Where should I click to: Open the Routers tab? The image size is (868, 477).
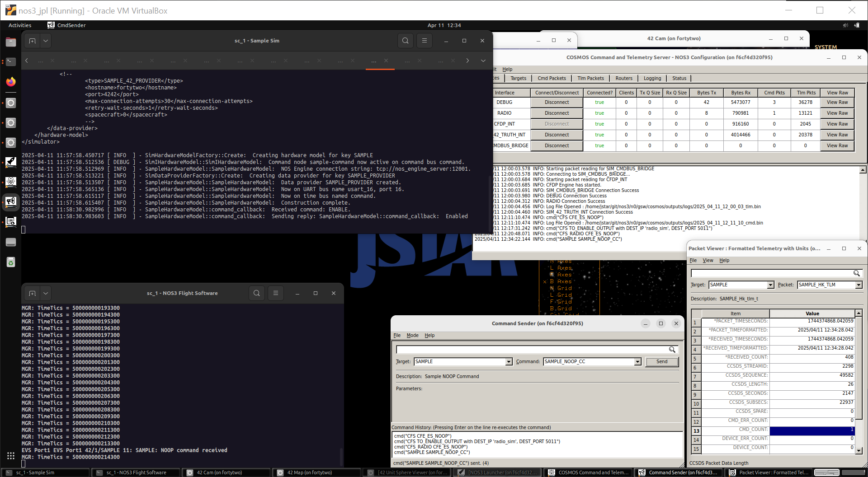624,78
